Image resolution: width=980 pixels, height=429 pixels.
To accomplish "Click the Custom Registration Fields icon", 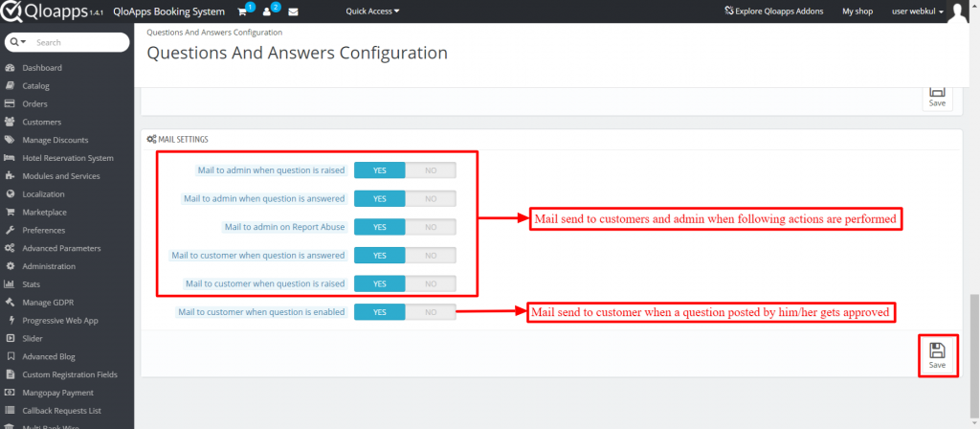I will pos(10,374).
